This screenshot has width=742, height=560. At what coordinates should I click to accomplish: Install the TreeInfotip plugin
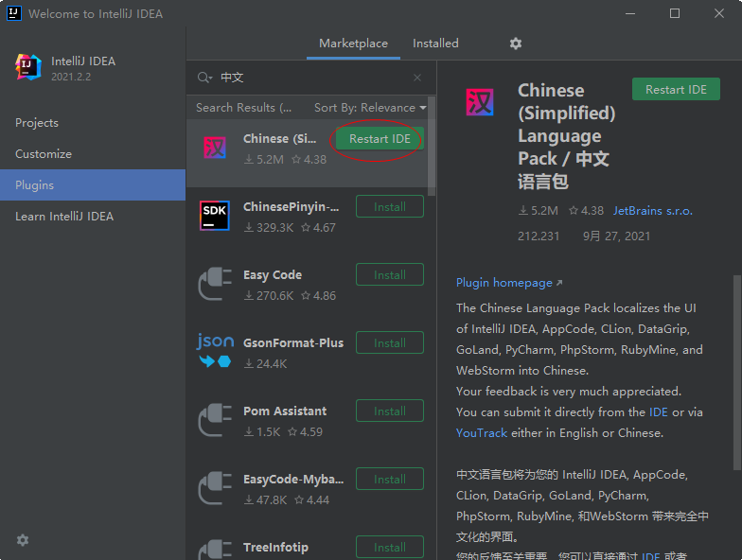pos(390,547)
